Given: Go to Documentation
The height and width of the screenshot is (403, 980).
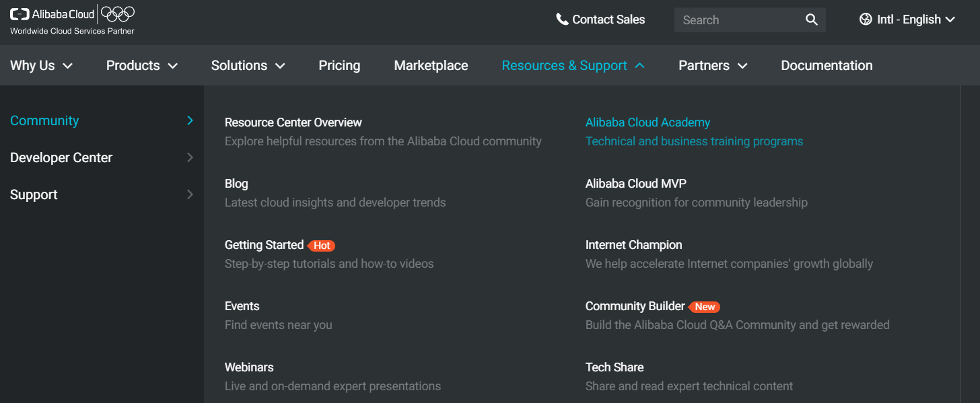Looking at the screenshot, I should [x=827, y=65].
